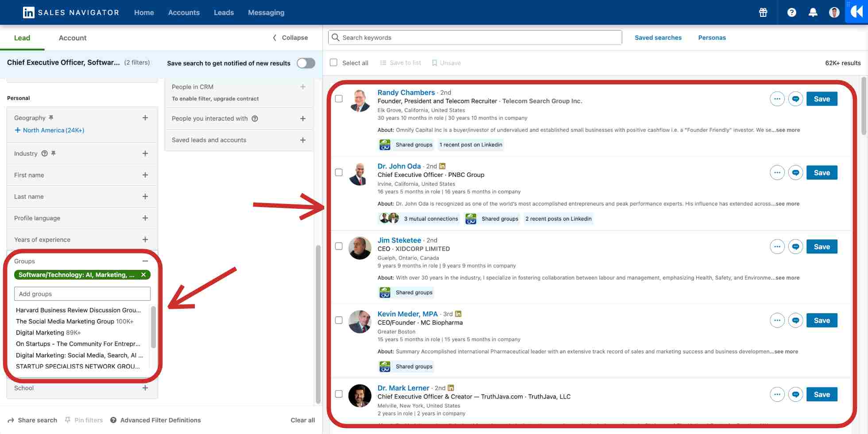Switch to the Account tab
Image resolution: width=868 pixels, height=434 pixels.
[72, 38]
